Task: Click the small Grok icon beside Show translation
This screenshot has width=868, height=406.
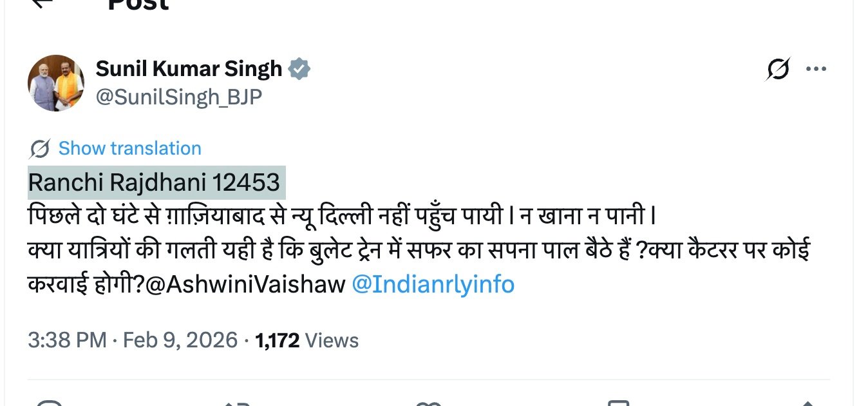Action: pyautogui.click(x=39, y=148)
